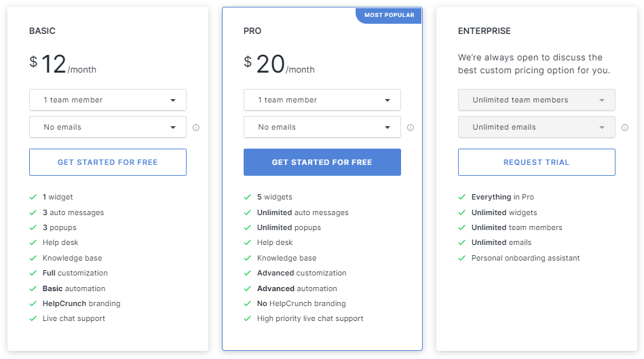Click the Request Trial button

click(x=536, y=162)
